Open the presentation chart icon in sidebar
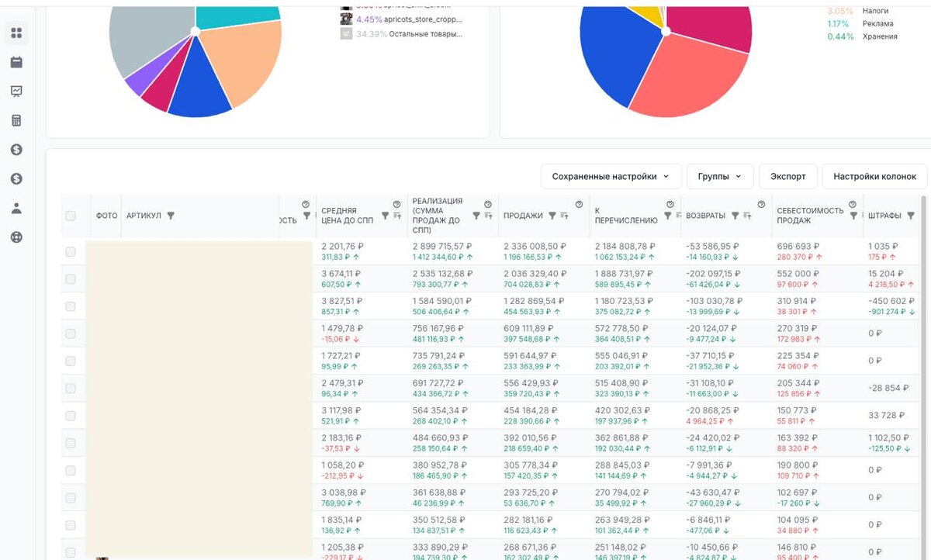 click(x=16, y=91)
